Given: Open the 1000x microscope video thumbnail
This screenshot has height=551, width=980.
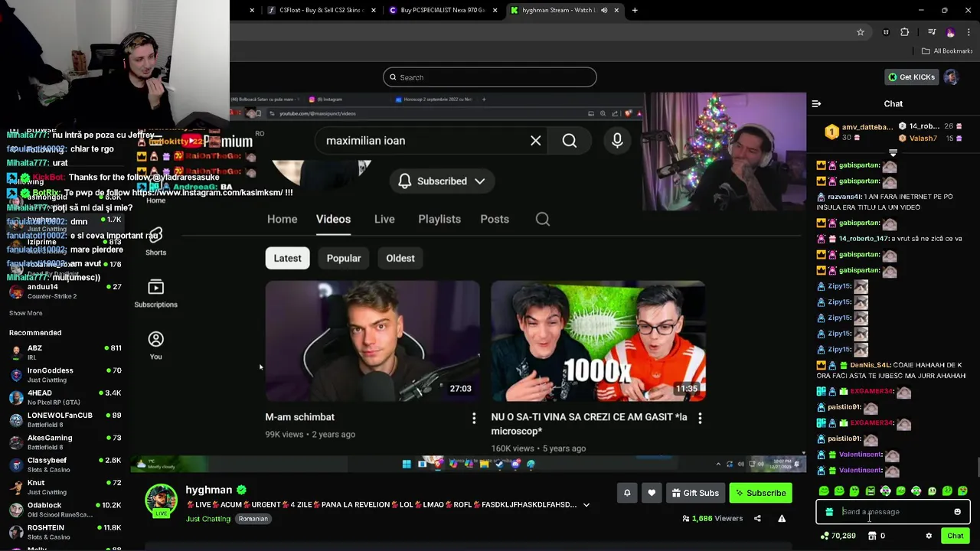Looking at the screenshot, I should click(598, 341).
